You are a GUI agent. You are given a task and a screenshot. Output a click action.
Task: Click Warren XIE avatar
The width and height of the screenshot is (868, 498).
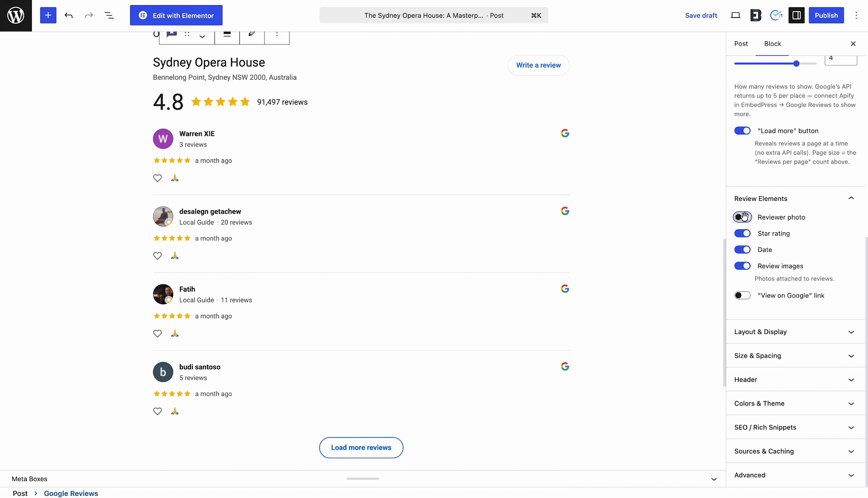(x=163, y=139)
